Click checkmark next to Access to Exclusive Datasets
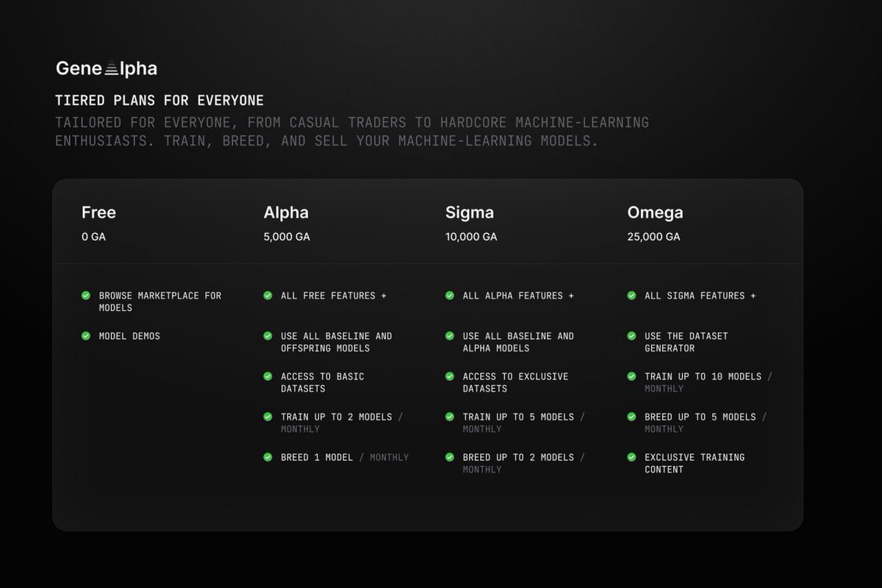 [x=450, y=376]
